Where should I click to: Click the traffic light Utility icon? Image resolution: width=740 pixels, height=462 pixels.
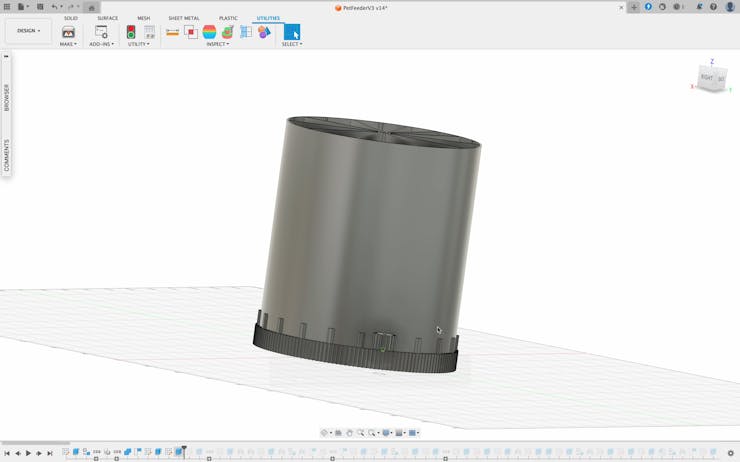(131, 32)
